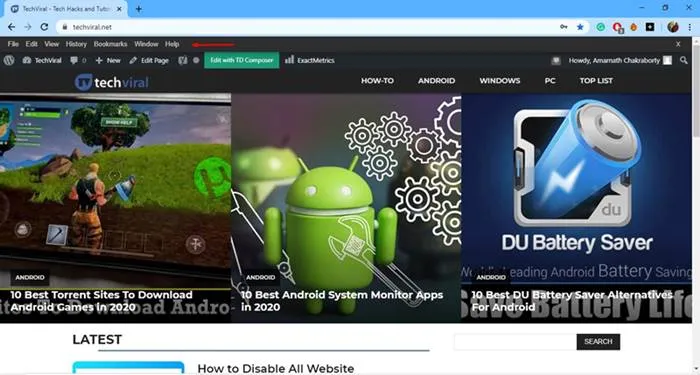Open 10 Best Android System Monitor Apps title

[x=342, y=301]
